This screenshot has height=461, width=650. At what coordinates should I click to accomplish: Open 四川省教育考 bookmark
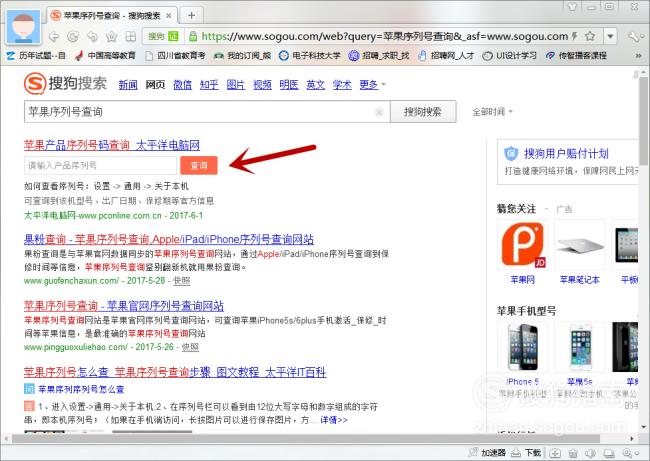pyautogui.click(x=175, y=55)
